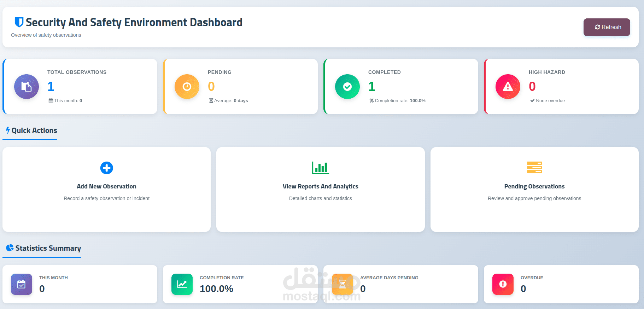Click the dashboard title heading
The height and width of the screenshot is (309, 644).
pos(134,22)
